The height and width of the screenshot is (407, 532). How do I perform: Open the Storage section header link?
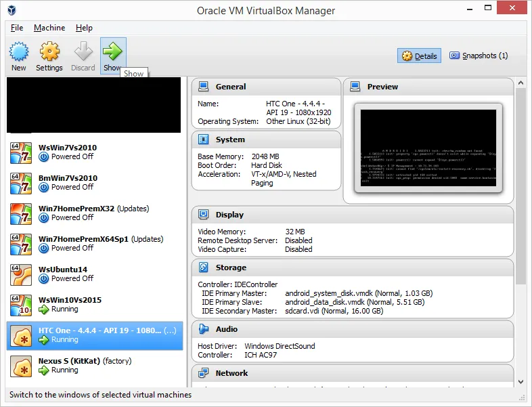pyautogui.click(x=231, y=267)
